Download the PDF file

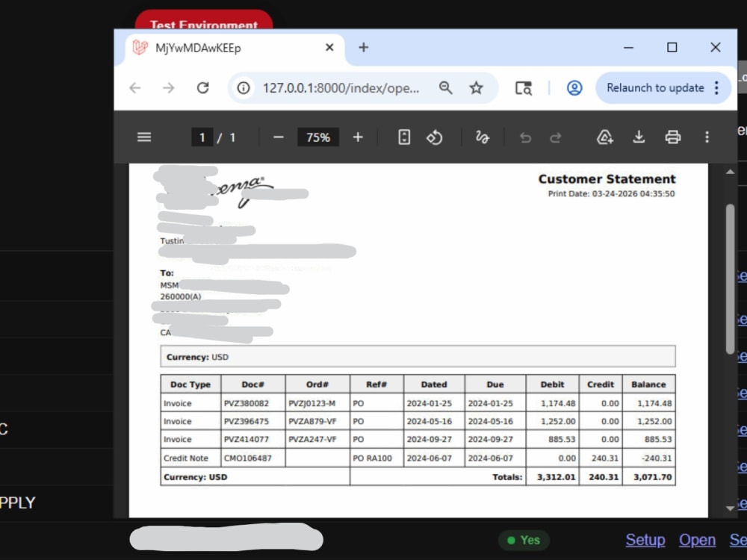(639, 137)
